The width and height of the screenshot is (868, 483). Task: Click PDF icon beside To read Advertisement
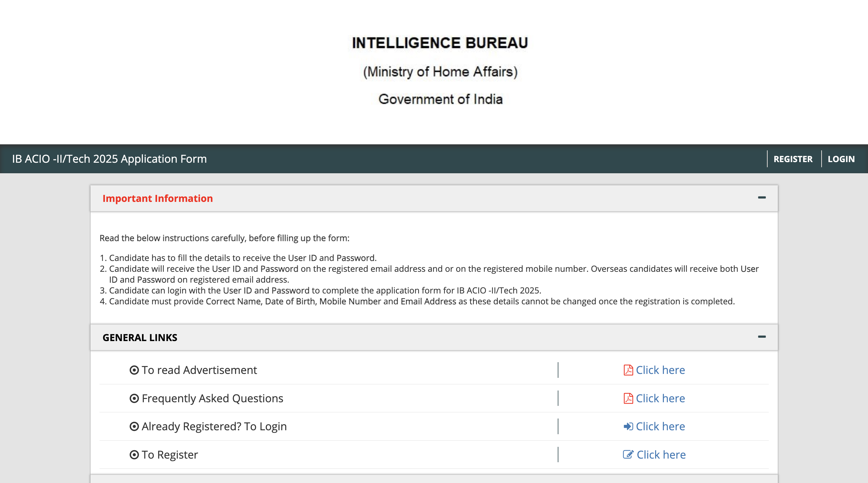click(628, 370)
